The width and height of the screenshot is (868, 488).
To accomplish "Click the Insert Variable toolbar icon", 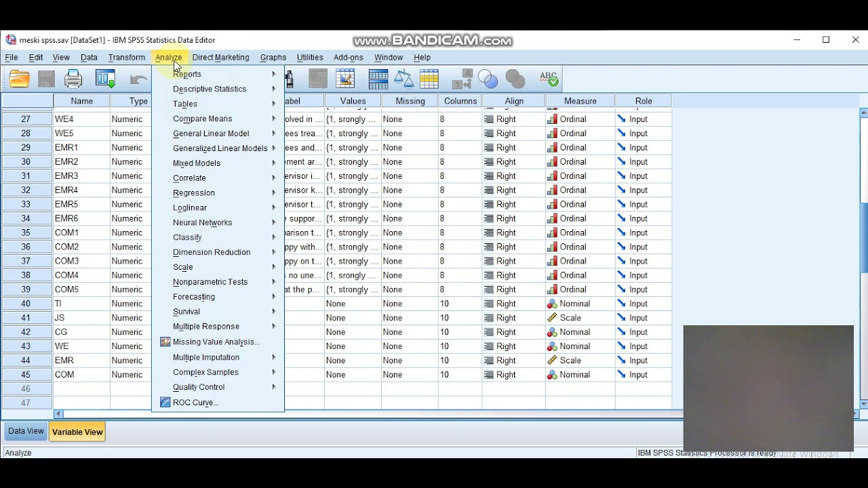I will point(345,79).
